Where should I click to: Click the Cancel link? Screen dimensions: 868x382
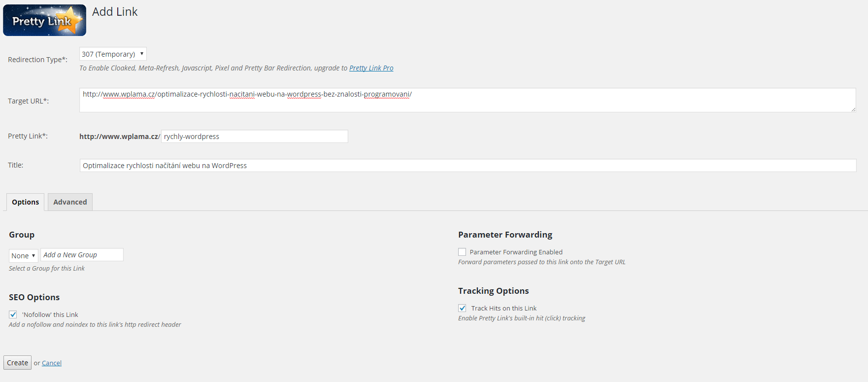click(52, 363)
